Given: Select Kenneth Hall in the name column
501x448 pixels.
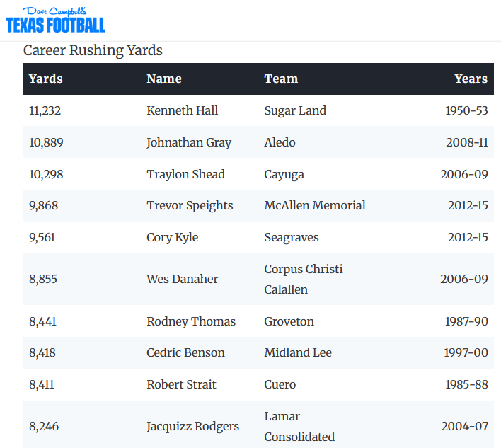Looking at the screenshot, I should (x=182, y=110).
